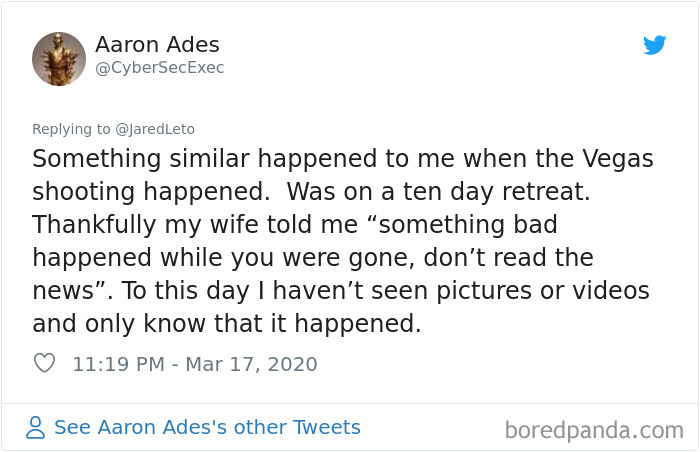Click the person icon beside other Tweets

(x=36, y=428)
